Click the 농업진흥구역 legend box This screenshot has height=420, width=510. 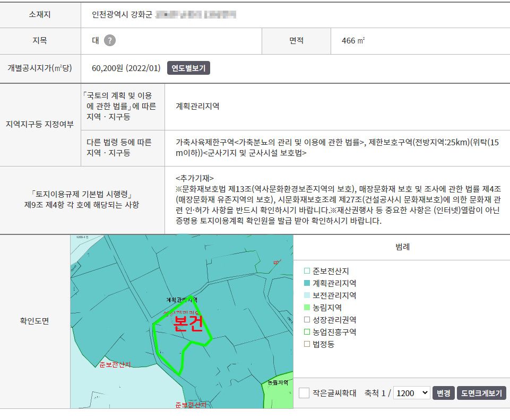pyautogui.click(x=307, y=332)
